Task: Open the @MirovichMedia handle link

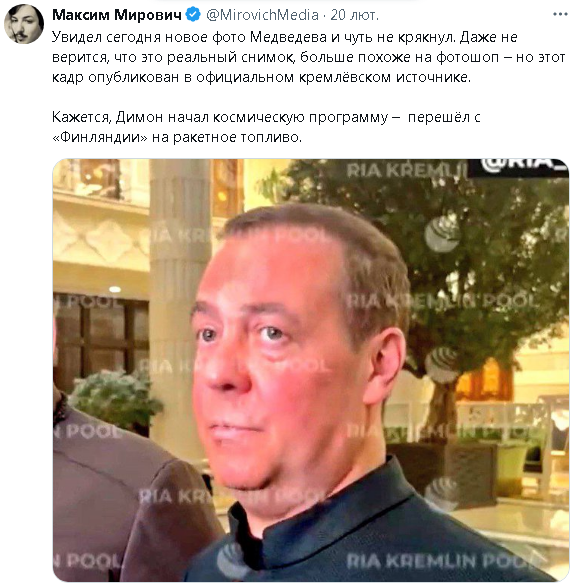Action: click(x=262, y=15)
